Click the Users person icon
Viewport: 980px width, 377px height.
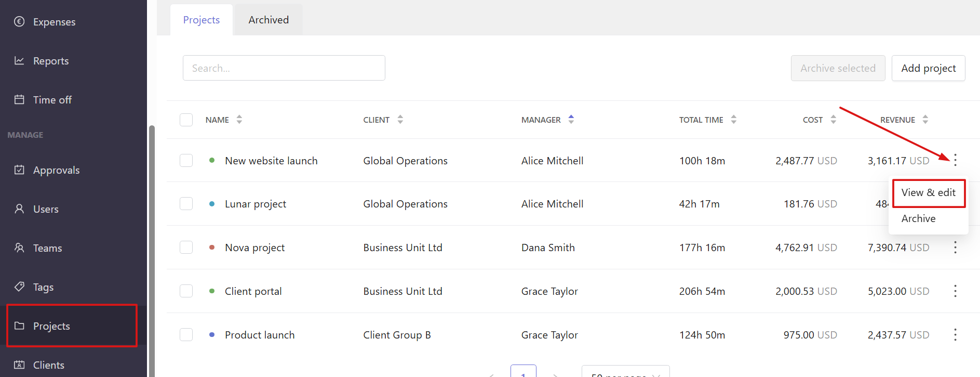tap(19, 209)
